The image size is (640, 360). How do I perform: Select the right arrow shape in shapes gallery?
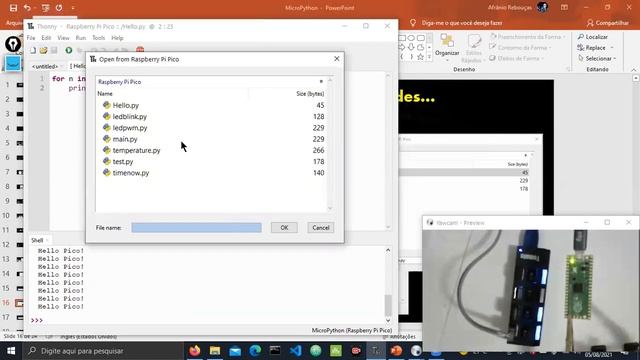tap(402, 47)
